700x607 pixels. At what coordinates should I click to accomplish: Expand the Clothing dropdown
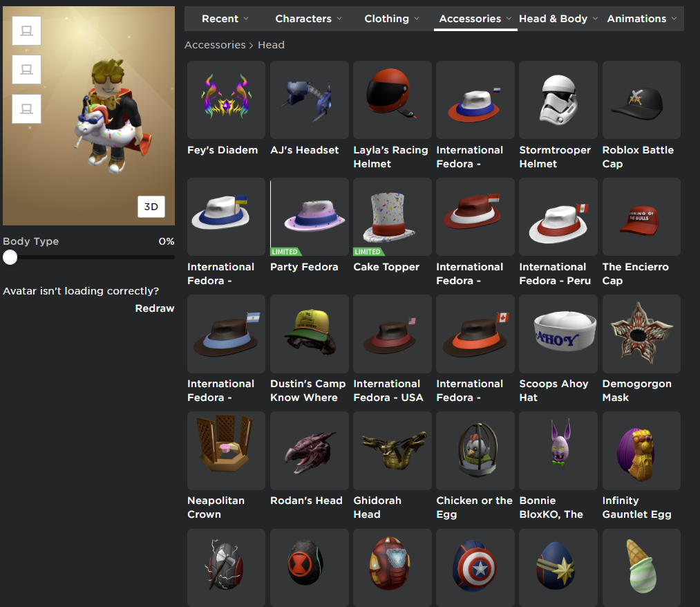(392, 19)
